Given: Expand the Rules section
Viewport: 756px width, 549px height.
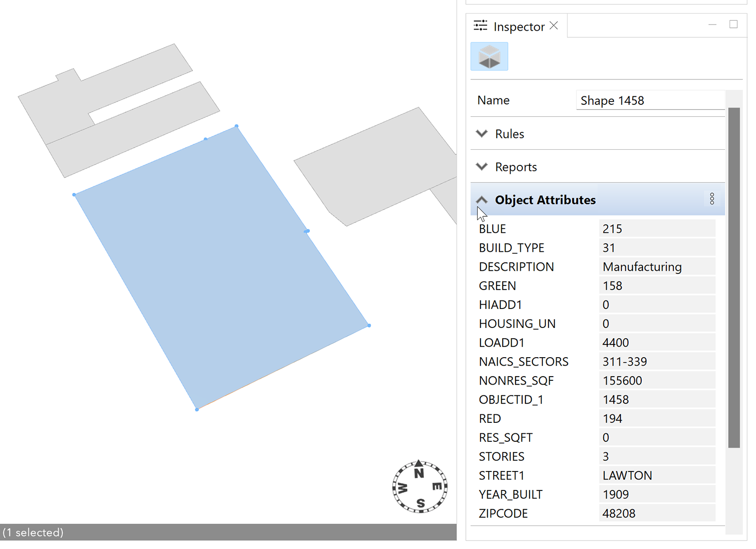Looking at the screenshot, I should pos(481,134).
